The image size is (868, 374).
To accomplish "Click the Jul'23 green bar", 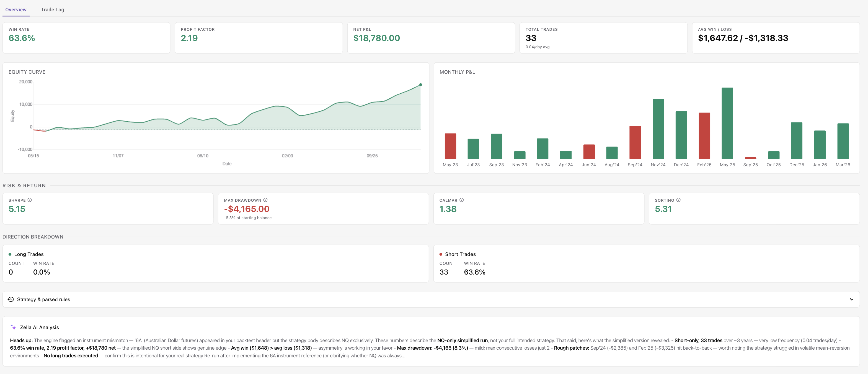I will (x=473, y=149).
